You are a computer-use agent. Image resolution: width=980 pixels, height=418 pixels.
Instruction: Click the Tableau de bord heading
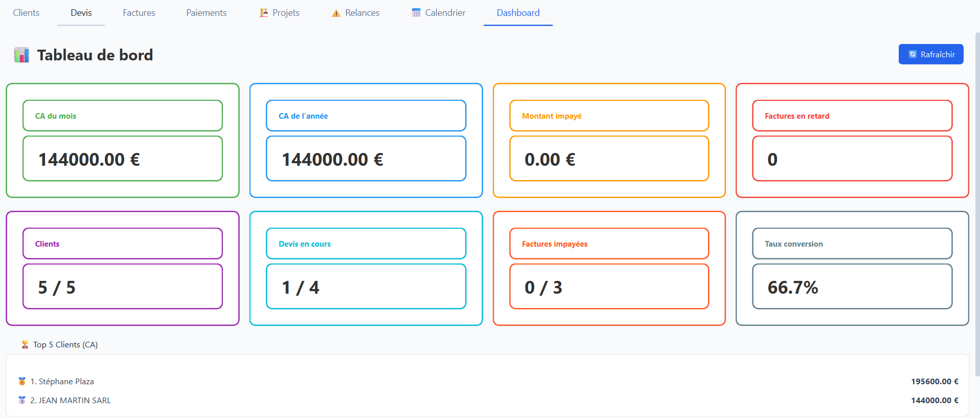pyautogui.click(x=95, y=55)
